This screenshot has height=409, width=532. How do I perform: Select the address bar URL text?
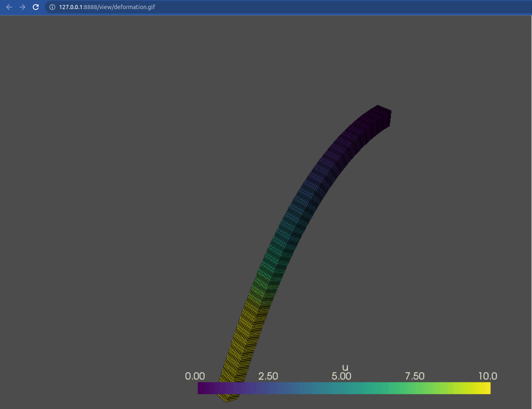pos(107,7)
